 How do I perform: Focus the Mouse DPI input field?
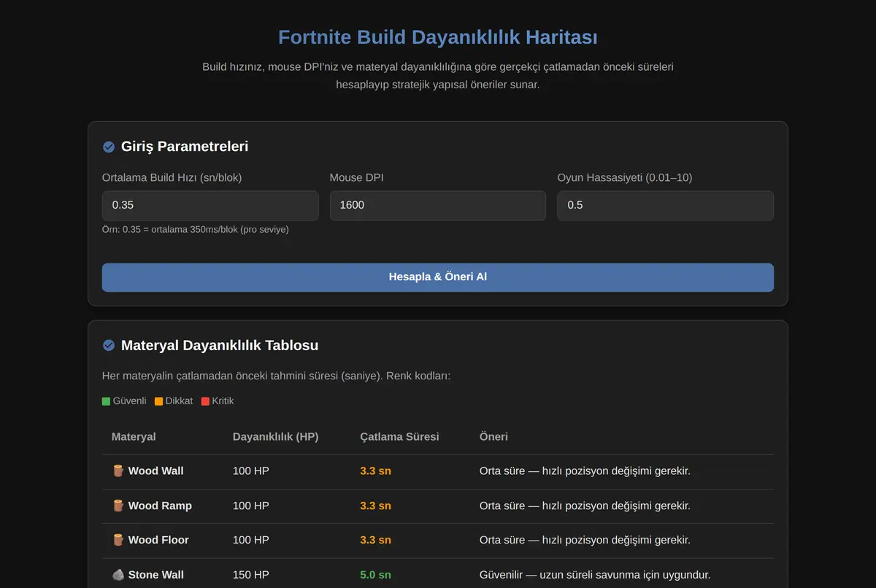tap(438, 206)
